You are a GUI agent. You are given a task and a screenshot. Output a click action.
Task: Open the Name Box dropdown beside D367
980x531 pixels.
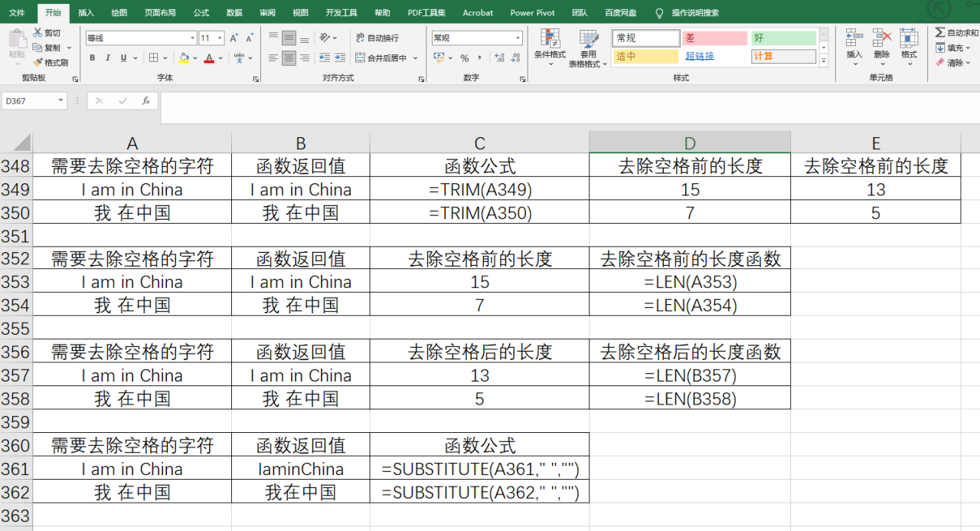tap(60, 100)
